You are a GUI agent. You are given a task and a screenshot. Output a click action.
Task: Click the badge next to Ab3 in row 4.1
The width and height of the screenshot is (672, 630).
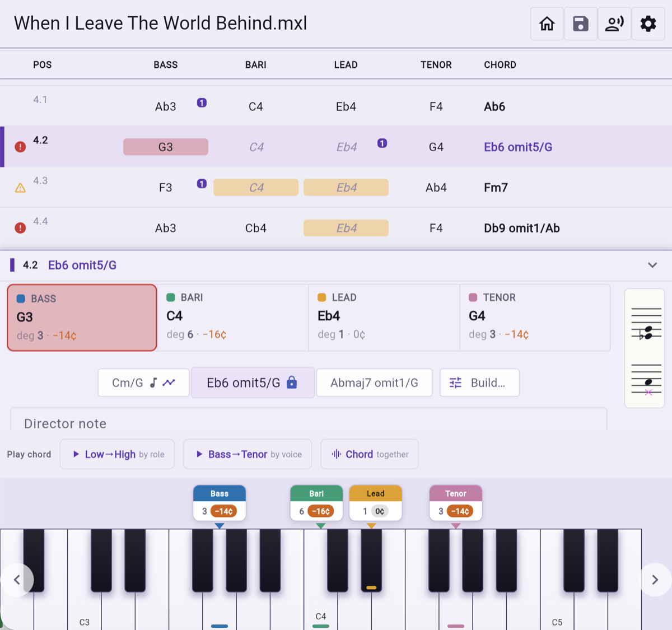pyautogui.click(x=202, y=102)
